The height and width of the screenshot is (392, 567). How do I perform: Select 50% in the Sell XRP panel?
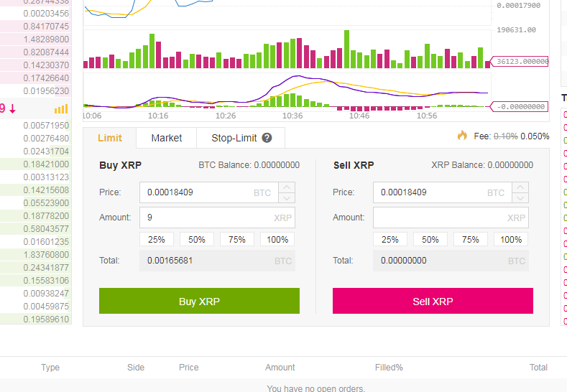pos(430,240)
